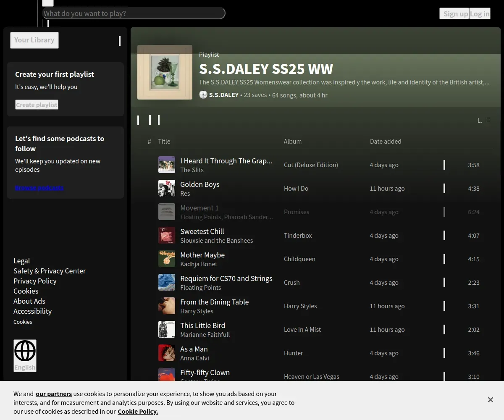Open Safety & Privacy Center link
This screenshot has height=420, width=504.
[50, 270]
